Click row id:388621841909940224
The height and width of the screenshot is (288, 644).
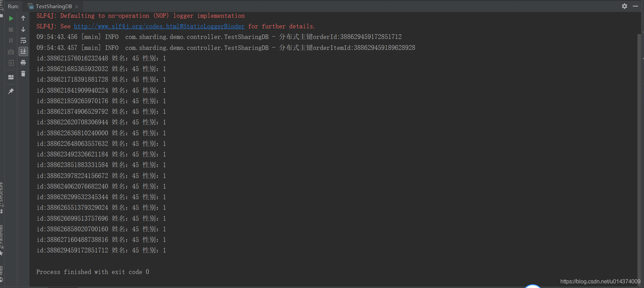[101, 90]
